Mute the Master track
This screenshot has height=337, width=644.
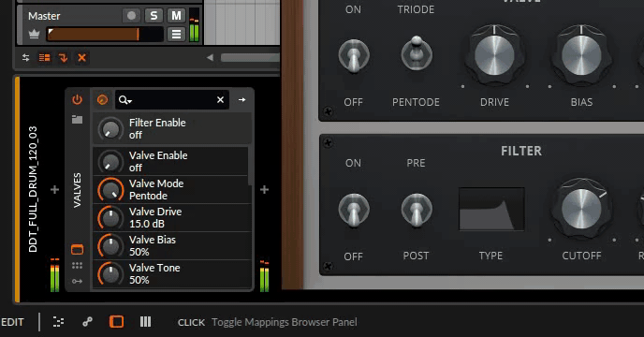(x=176, y=16)
